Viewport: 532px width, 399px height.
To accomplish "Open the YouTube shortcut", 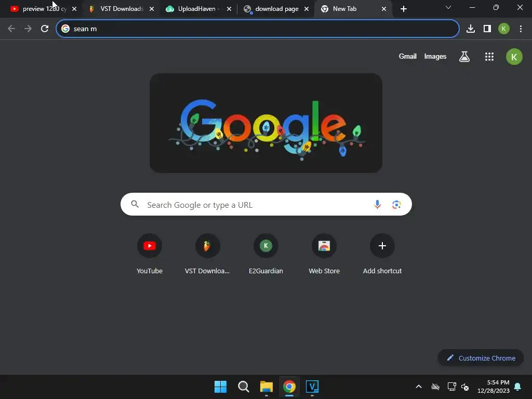I will click(150, 254).
